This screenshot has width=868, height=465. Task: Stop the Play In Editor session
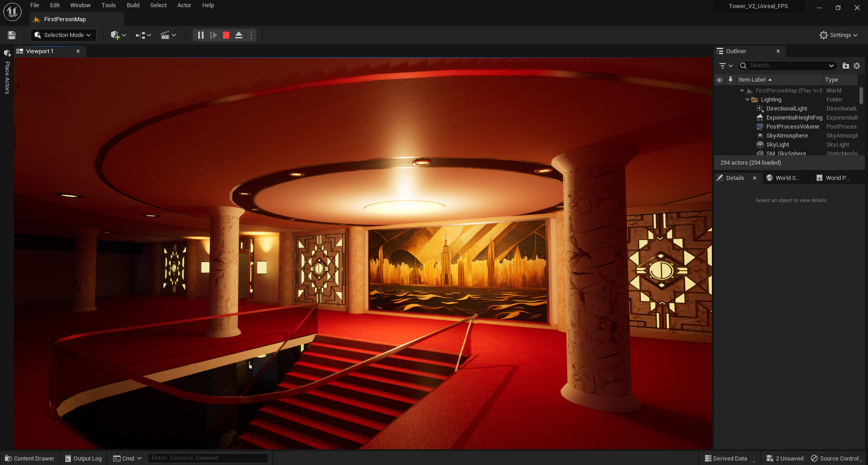coord(226,35)
